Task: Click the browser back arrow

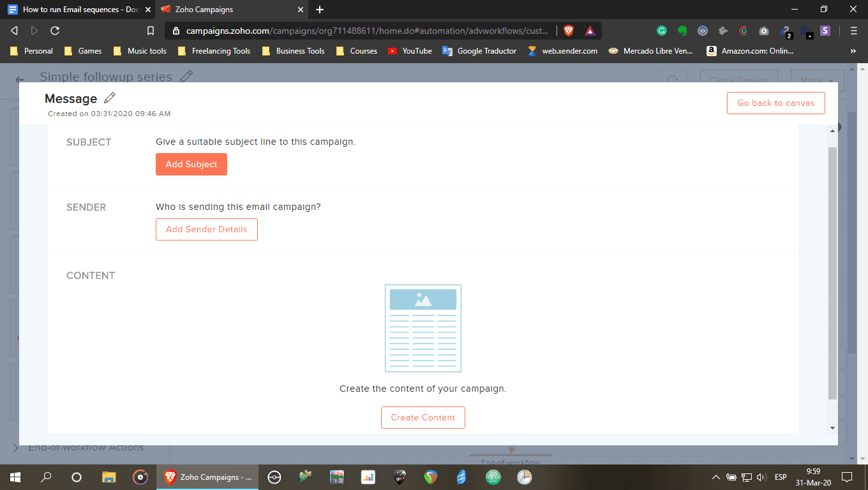Action: [13, 30]
